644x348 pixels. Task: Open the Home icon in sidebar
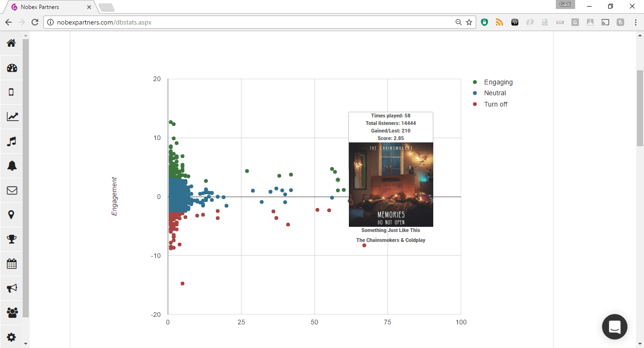[11, 43]
